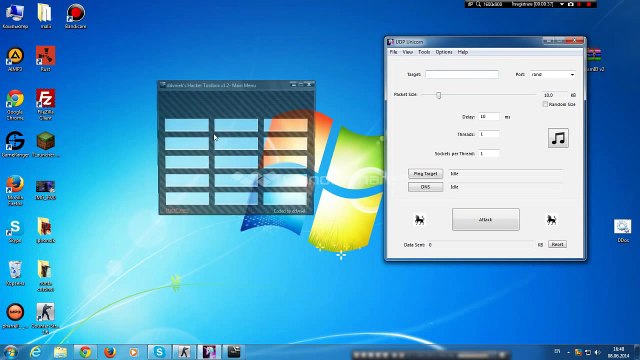Open the Help menu in UDP Unicorn
640x360 pixels.
tap(462, 52)
